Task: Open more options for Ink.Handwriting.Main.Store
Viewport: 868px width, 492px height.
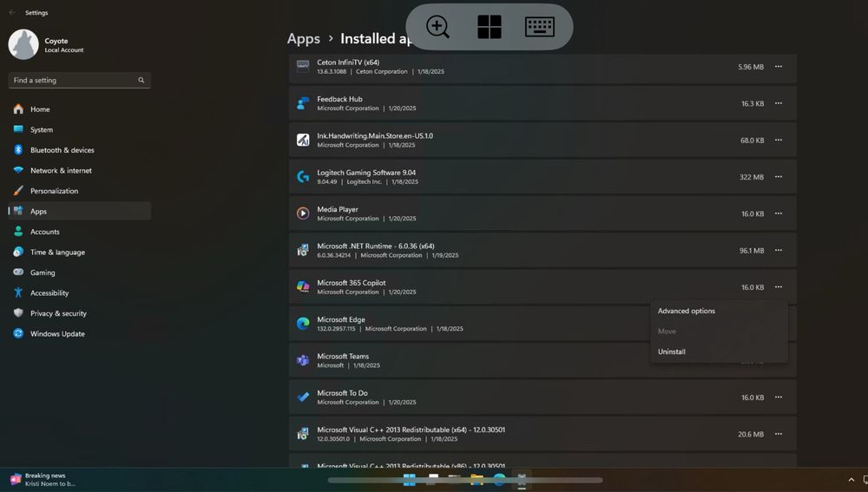Action: [x=779, y=140]
